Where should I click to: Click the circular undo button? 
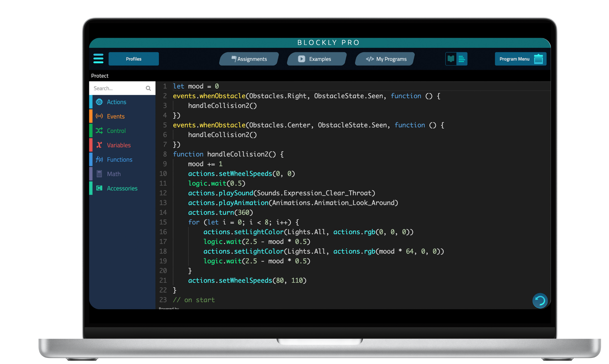(x=540, y=301)
